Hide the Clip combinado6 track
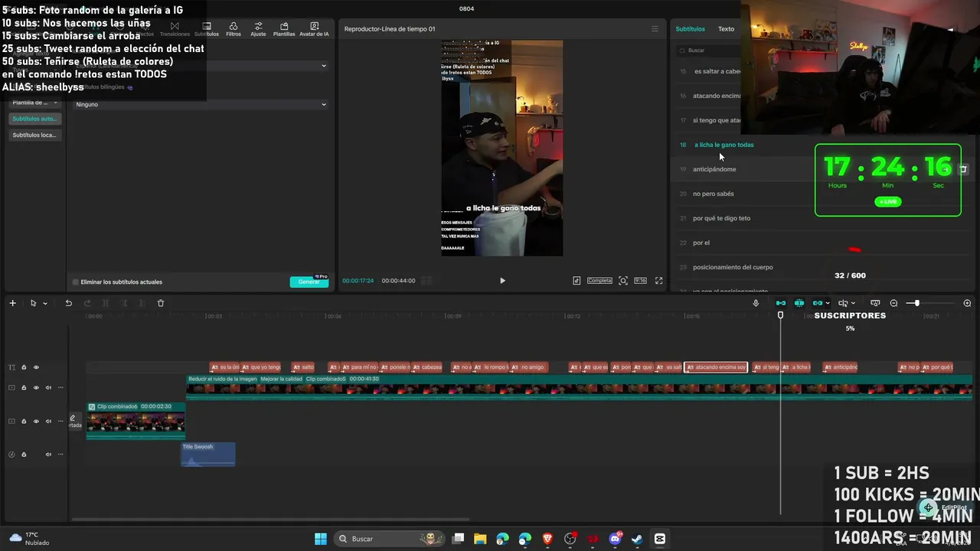The image size is (980, 551). tap(36, 422)
